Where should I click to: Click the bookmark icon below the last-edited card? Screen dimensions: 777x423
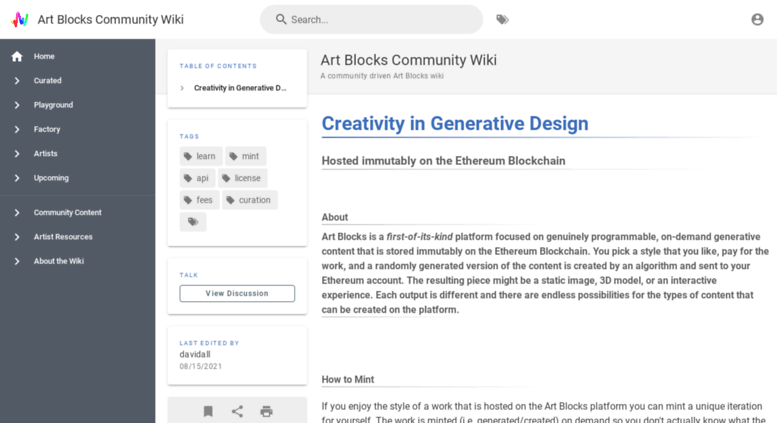tap(208, 411)
